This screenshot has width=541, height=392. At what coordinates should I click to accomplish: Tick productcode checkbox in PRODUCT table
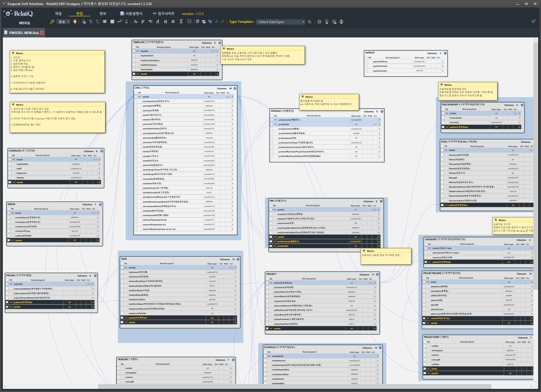pos(272,120)
